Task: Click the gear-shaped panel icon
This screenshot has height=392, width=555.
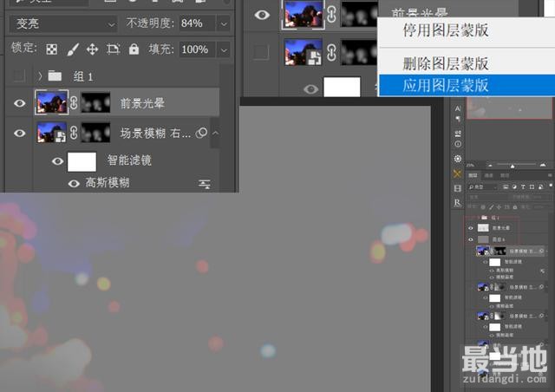Action: point(458,159)
